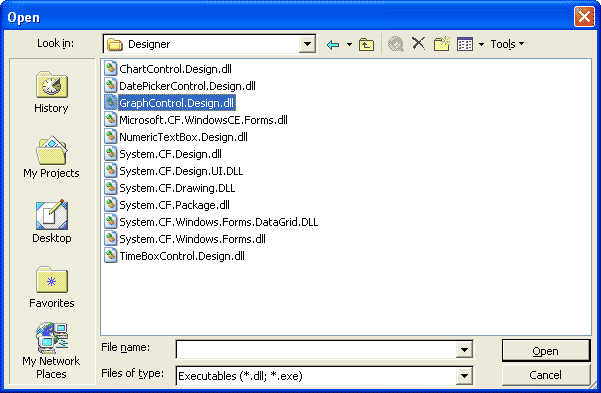Open the Favorites places shortcut
This screenshot has height=393, width=601.
[x=51, y=287]
